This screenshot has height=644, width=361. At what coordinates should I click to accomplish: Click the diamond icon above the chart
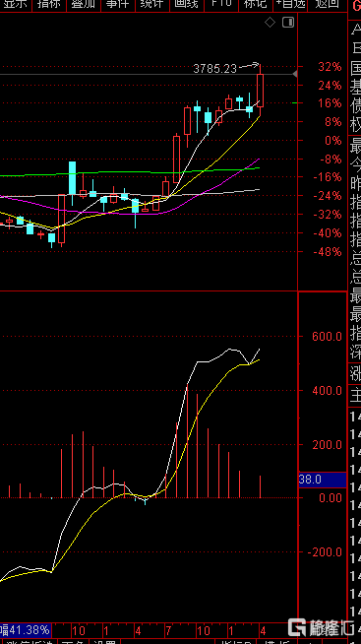coord(270,23)
